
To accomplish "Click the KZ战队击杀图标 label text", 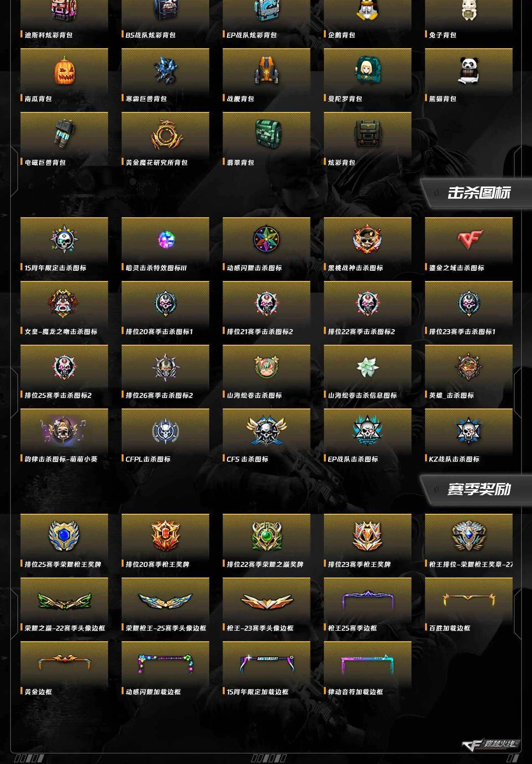I will 454,459.
